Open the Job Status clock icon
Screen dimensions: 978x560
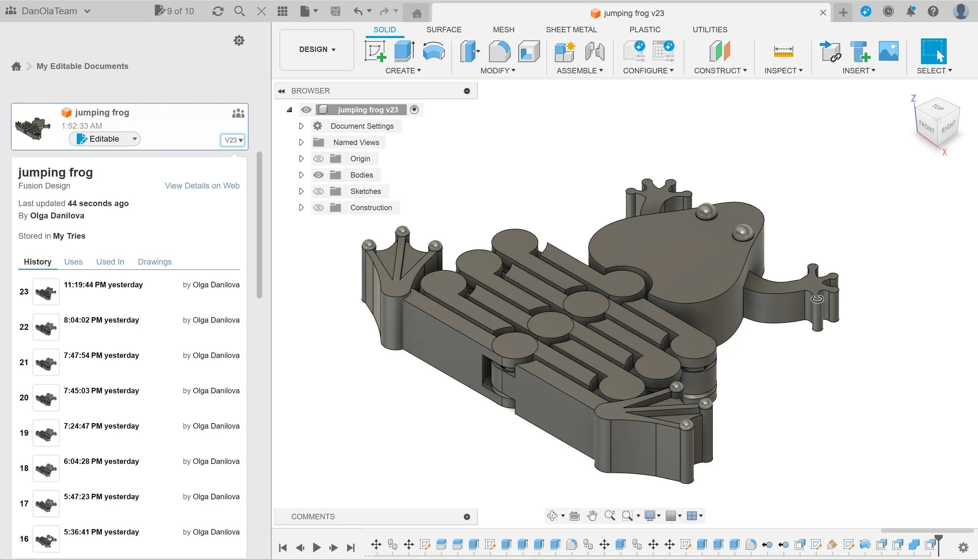tap(888, 11)
